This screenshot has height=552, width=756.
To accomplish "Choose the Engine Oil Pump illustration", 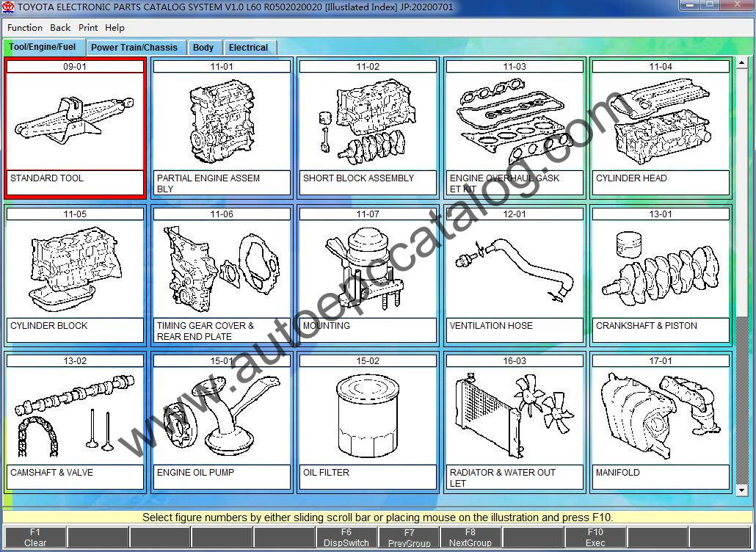I will coord(222,415).
